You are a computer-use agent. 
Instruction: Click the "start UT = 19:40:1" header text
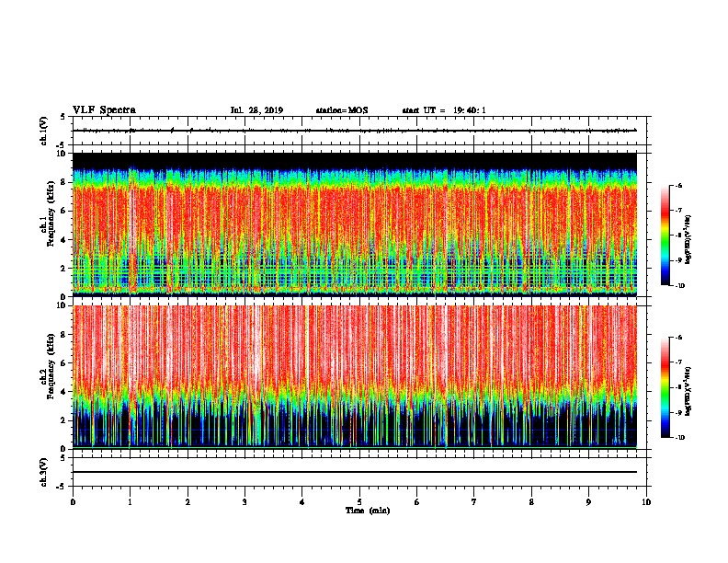point(444,110)
